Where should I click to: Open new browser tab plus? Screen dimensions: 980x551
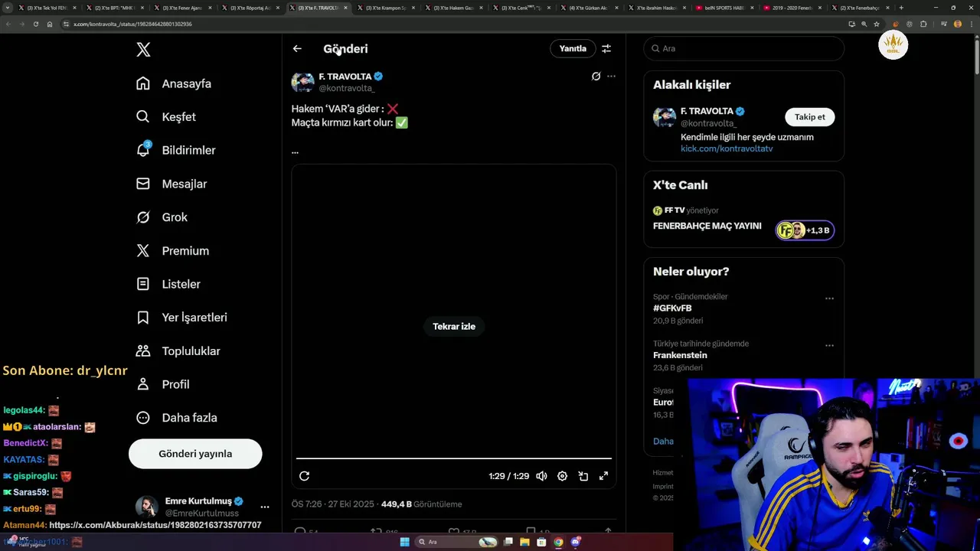pos(901,8)
